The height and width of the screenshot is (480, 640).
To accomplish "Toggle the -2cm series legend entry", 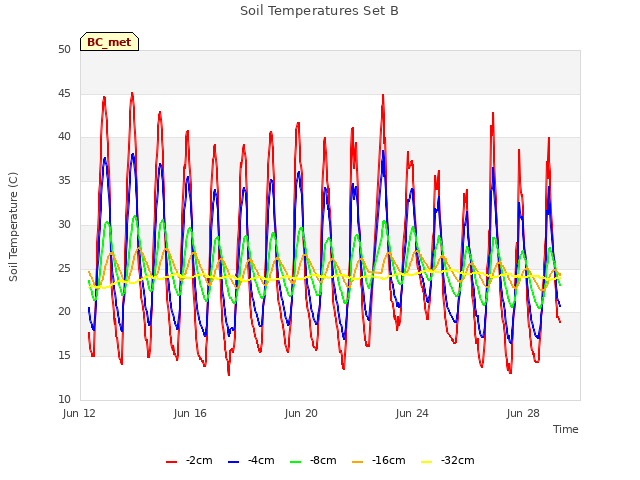I will 189,460.
